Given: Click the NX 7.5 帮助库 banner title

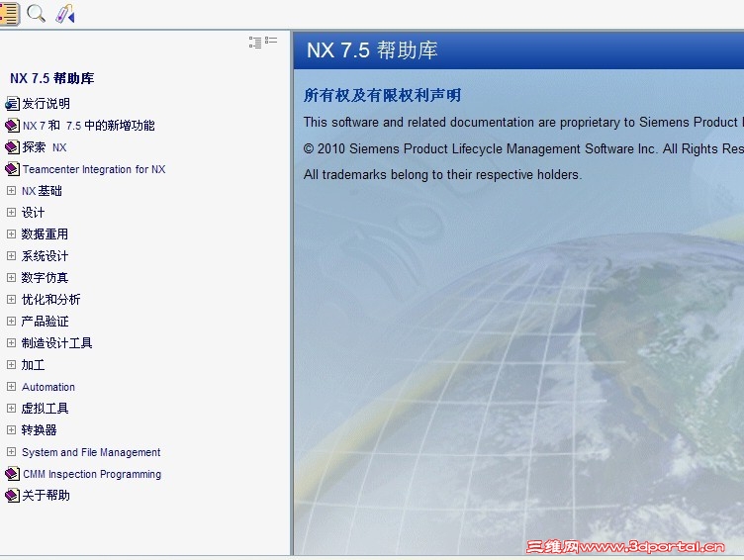Looking at the screenshot, I should pos(372,50).
